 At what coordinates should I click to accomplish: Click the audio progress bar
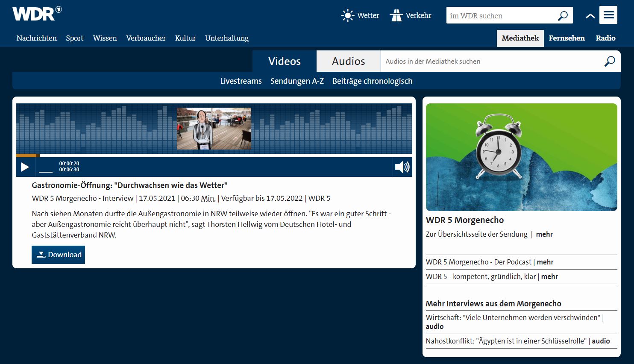[214, 156]
